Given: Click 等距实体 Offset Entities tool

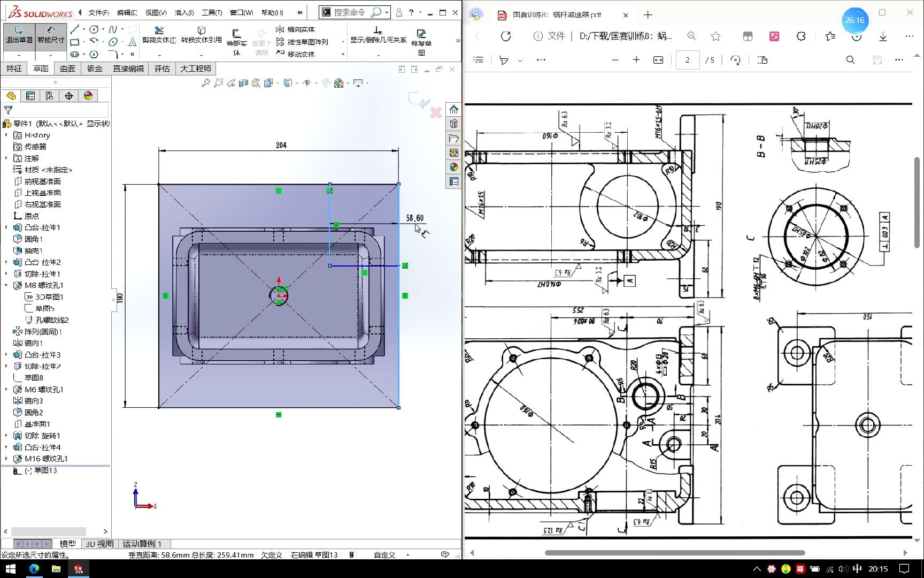Looking at the screenshot, I should tap(236, 42).
